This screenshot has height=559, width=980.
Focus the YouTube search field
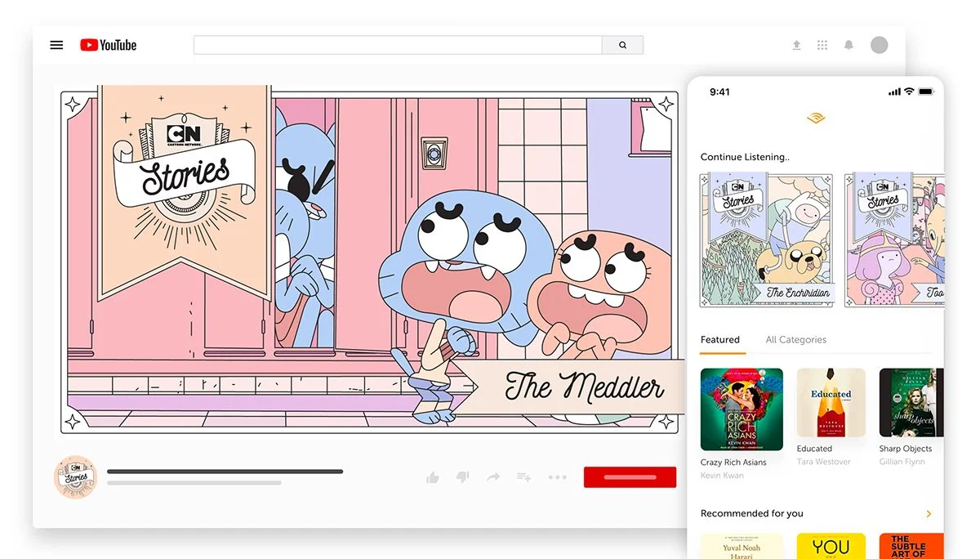pos(398,45)
